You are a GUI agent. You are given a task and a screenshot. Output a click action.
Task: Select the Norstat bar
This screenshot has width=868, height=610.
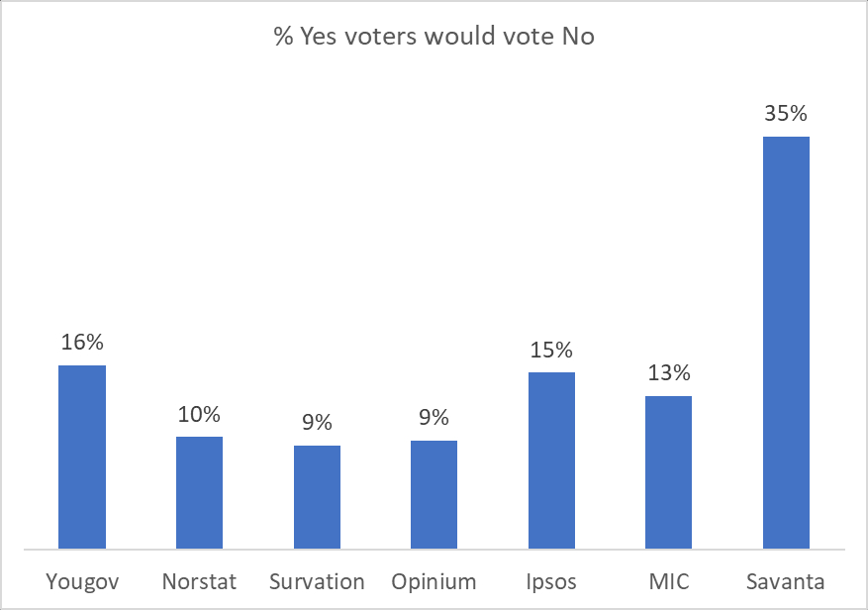pyautogui.click(x=199, y=492)
